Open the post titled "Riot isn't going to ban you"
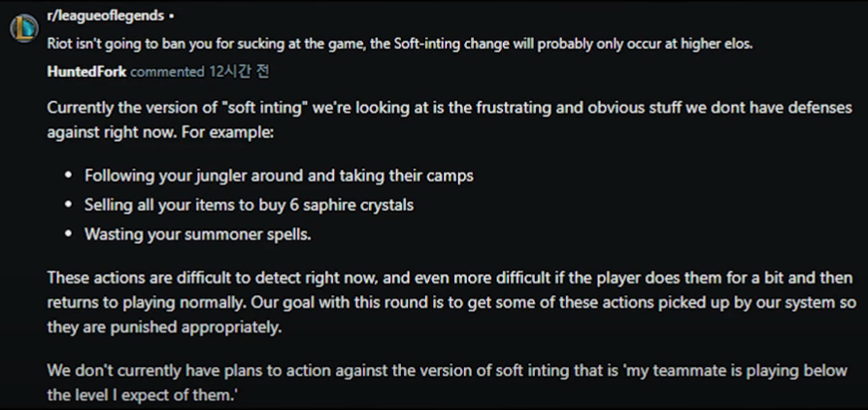 coord(400,45)
